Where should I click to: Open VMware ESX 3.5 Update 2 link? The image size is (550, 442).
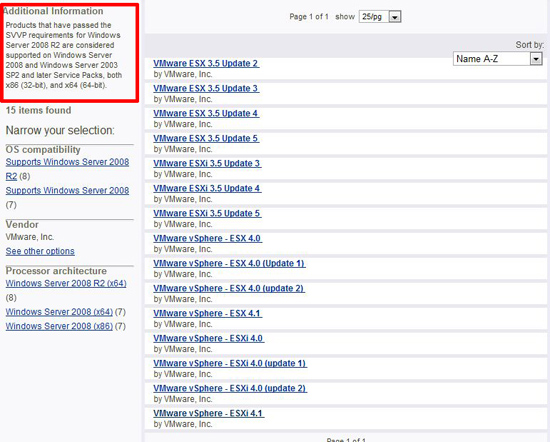(x=206, y=63)
